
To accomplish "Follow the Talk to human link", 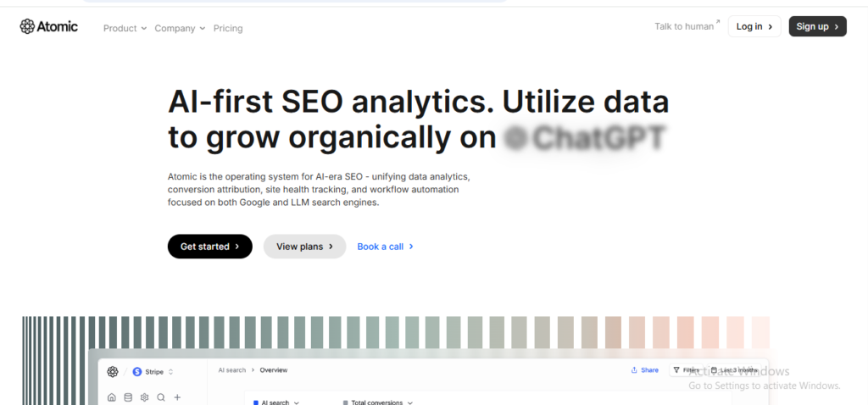I will (687, 26).
